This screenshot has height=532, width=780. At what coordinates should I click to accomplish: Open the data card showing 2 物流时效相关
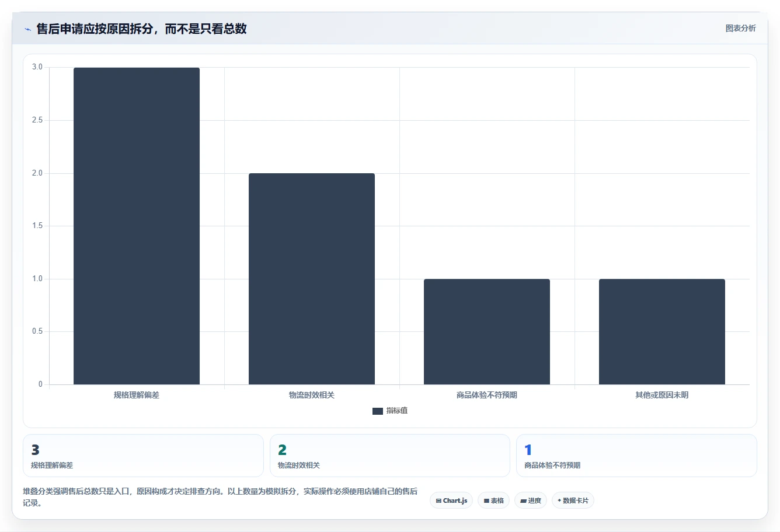click(x=390, y=456)
